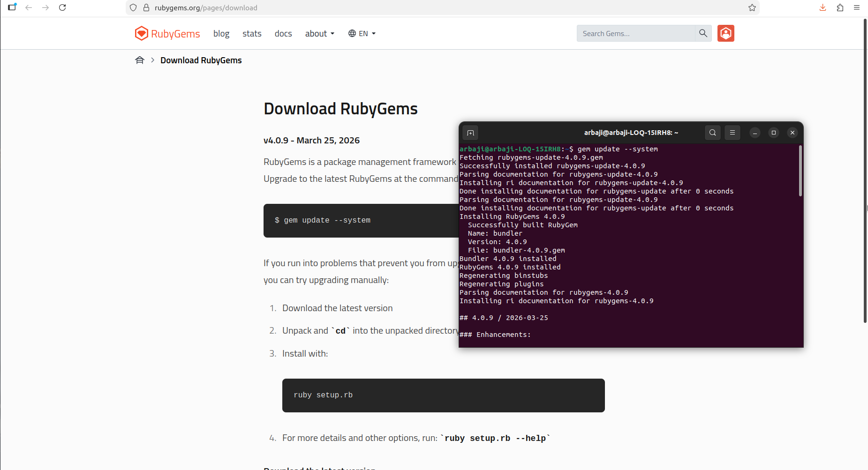Open the browser application menu
Image resolution: width=868 pixels, height=470 pixels.
tap(857, 7)
